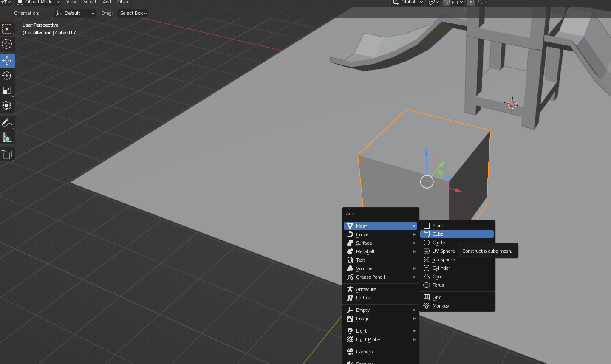Choose the Annotate pencil tool

point(7,122)
